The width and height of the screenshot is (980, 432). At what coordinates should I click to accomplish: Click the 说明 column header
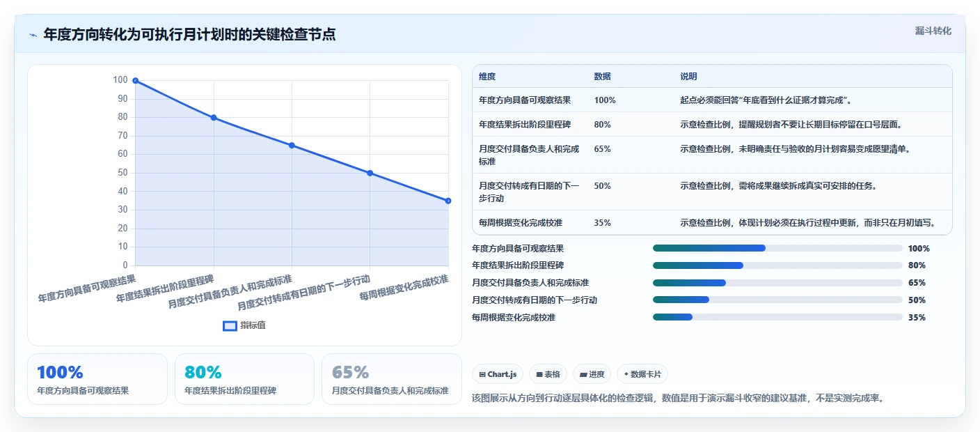tap(688, 77)
